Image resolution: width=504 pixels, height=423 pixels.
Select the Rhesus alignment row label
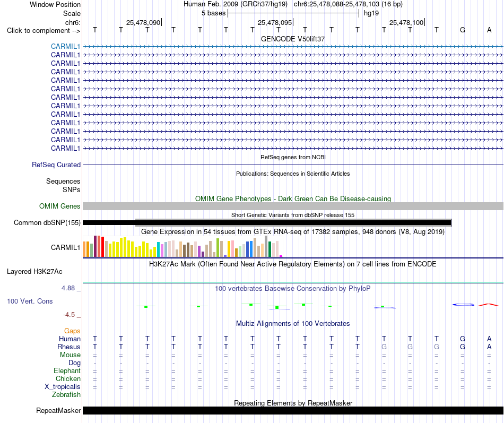coord(69,347)
